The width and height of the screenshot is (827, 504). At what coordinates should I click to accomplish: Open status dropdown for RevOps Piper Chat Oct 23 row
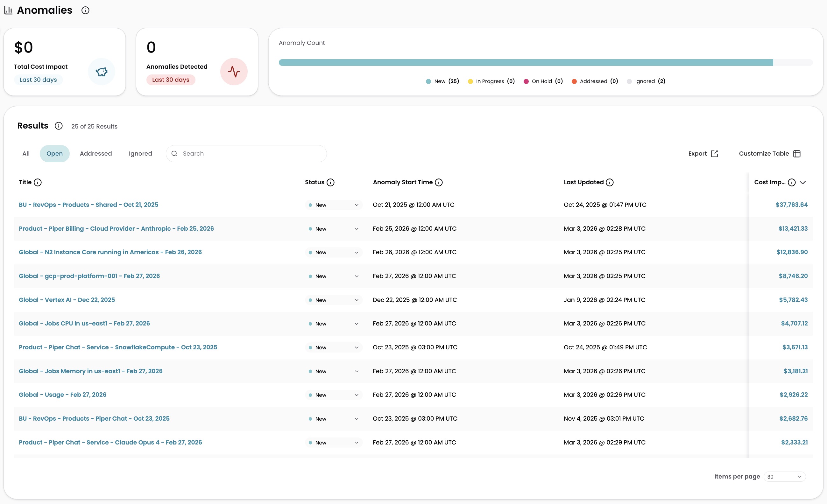[x=334, y=419]
